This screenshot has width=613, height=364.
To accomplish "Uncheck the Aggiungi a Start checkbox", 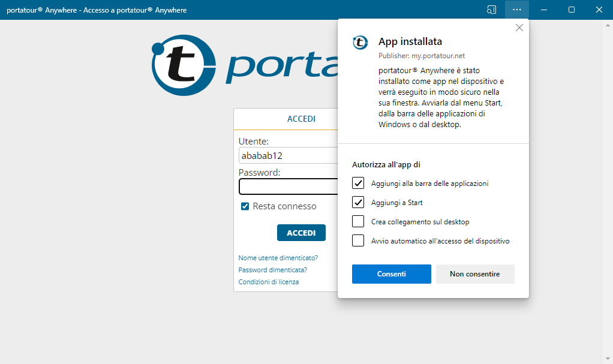I will click(358, 202).
